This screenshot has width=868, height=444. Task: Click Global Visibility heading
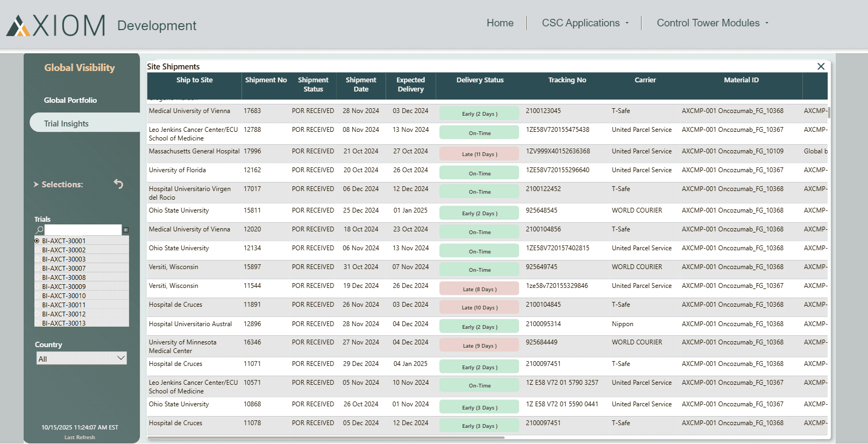click(80, 68)
